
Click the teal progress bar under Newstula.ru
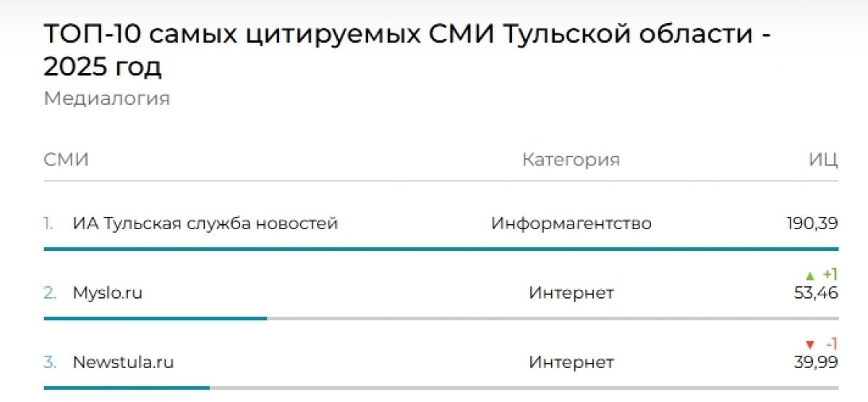click(127, 388)
